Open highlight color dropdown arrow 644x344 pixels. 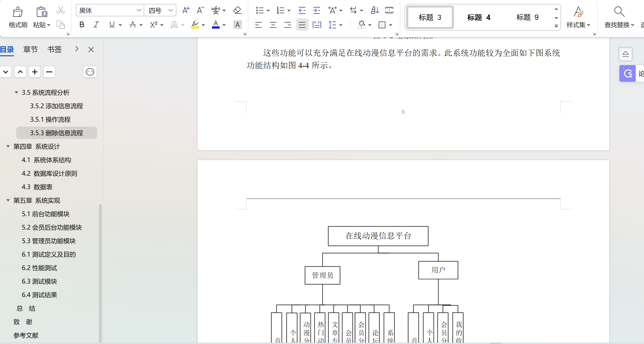point(203,25)
